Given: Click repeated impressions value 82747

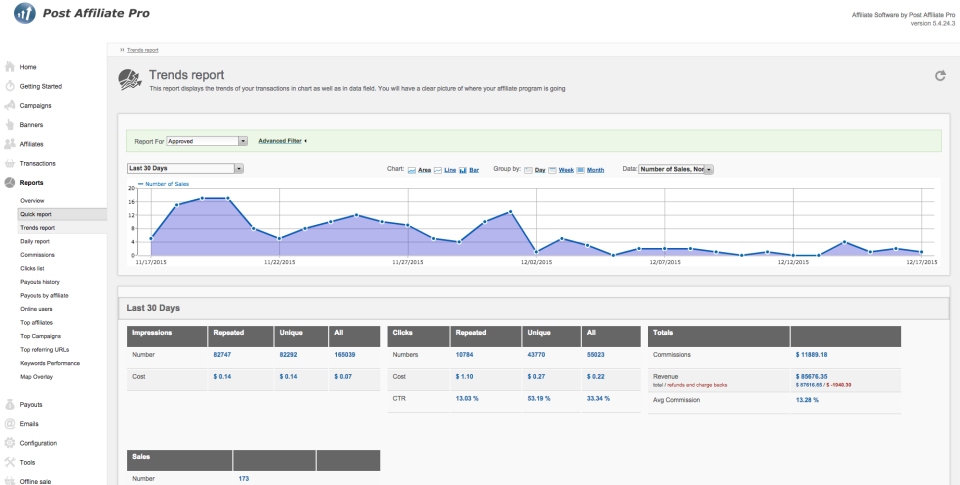Looking at the screenshot, I should tap(222, 355).
